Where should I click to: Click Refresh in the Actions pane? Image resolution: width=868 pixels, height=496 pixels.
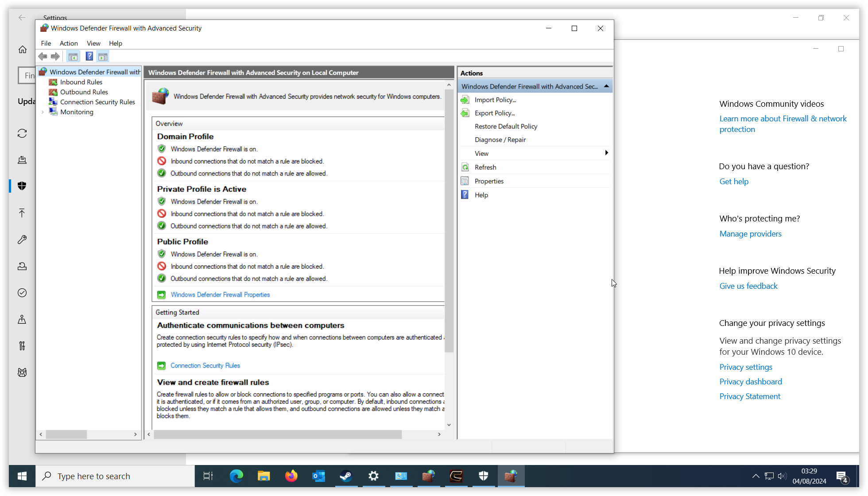[x=485, y=167]
